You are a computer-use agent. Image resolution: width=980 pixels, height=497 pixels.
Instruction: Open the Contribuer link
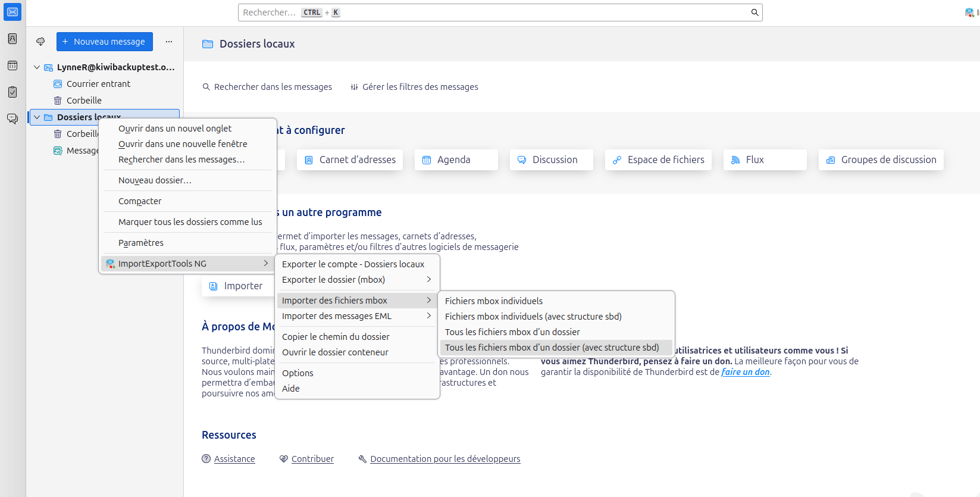point(312,459)
